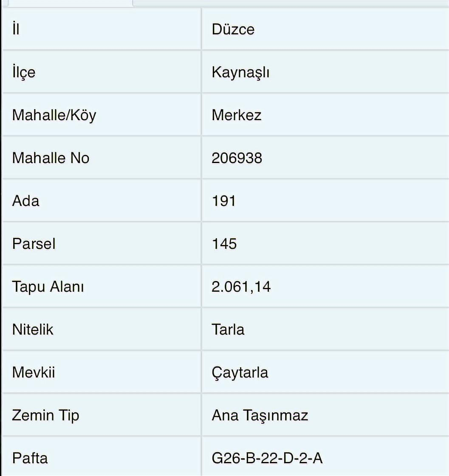Click the Tarla property type value

click(228, 330)
